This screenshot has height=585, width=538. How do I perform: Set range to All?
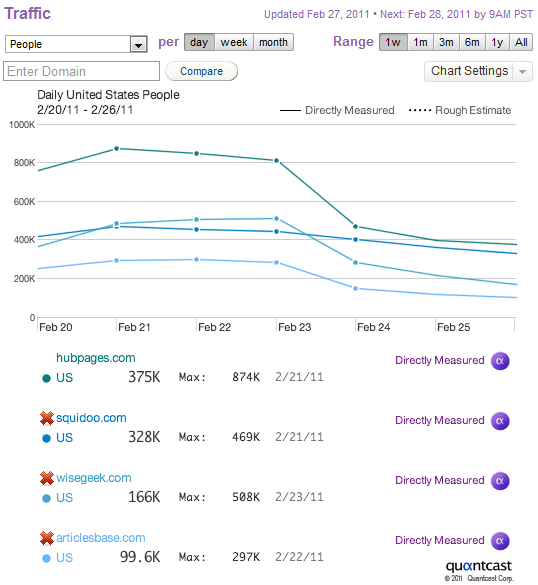pyautogui.click(x=521, y=42)
